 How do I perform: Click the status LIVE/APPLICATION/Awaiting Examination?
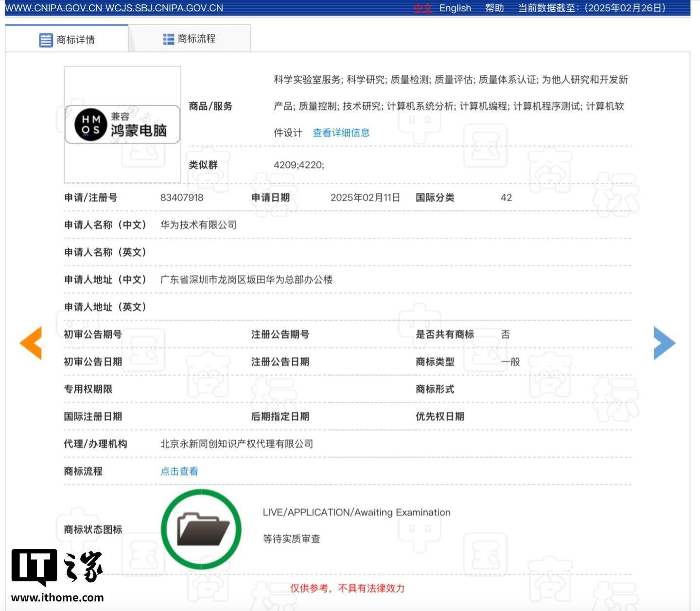[x=357, y=512]
